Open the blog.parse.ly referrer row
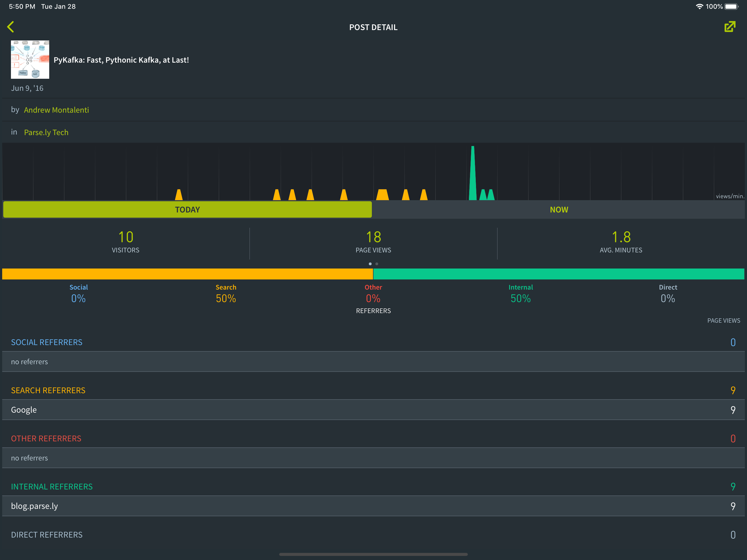The width and height of the screenshot is (747, 560). (373, 506)
